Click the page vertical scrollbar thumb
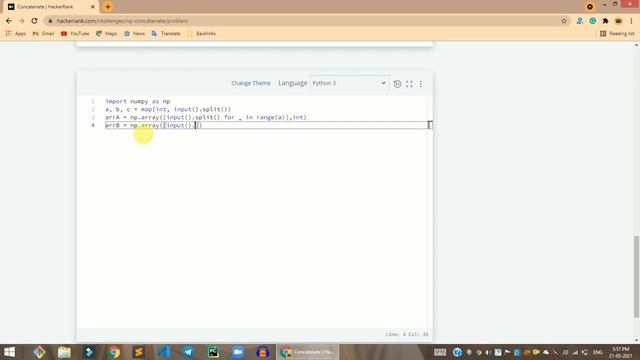Image resolution: width=640 pixels, height=360 pixels. coord(636,276)
